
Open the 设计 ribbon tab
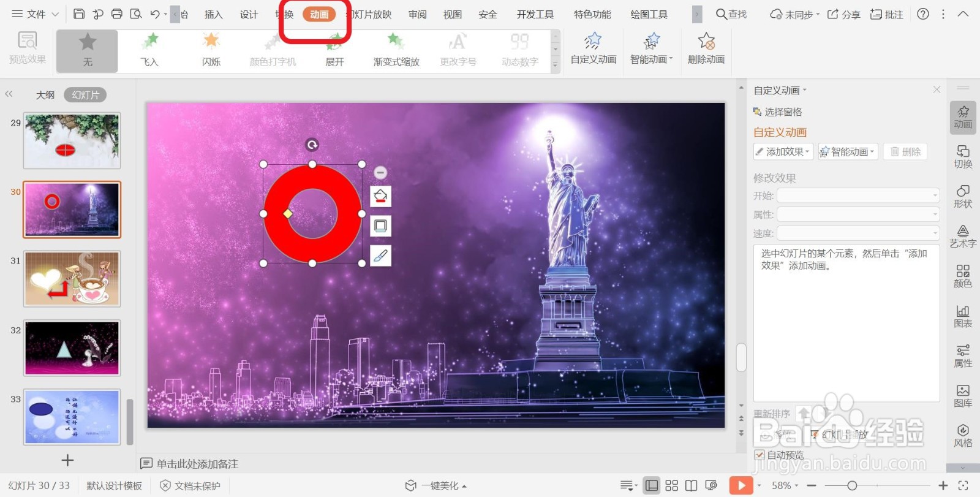(x=249, y=14)
